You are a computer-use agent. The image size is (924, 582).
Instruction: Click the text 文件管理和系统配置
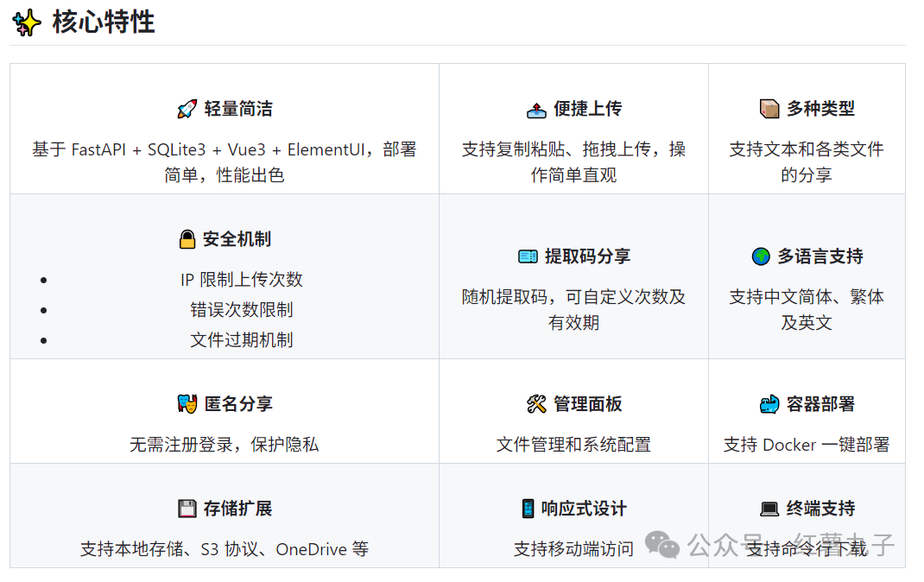[x=573, y=445]
